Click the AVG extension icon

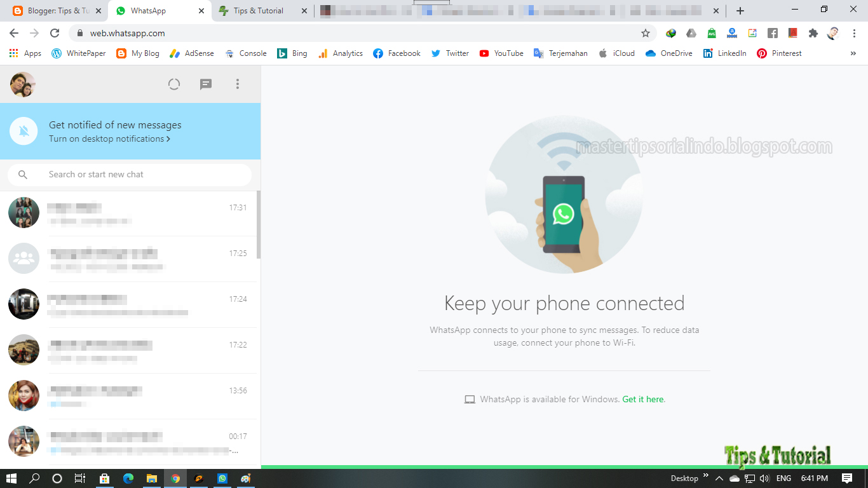(x=712, y=33)
